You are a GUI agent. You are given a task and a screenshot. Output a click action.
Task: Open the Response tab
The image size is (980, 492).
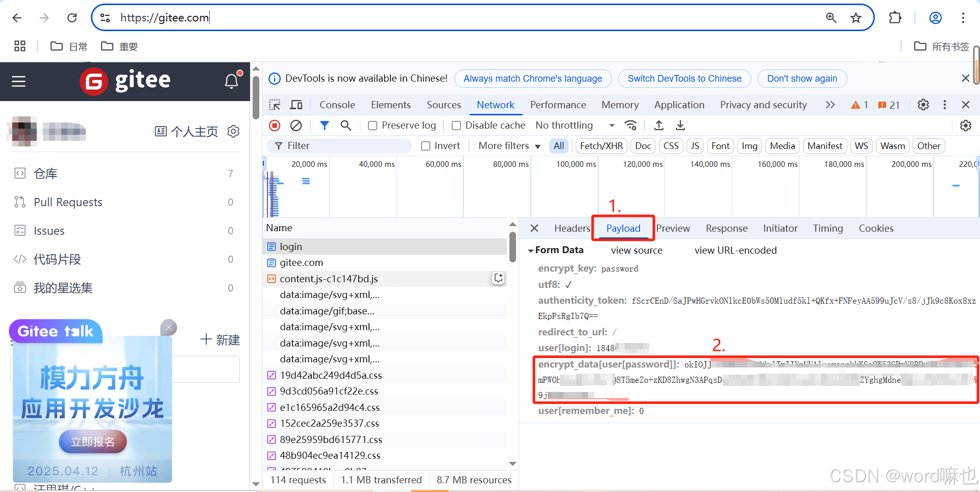pyautogui.click(x=726, y=228)
